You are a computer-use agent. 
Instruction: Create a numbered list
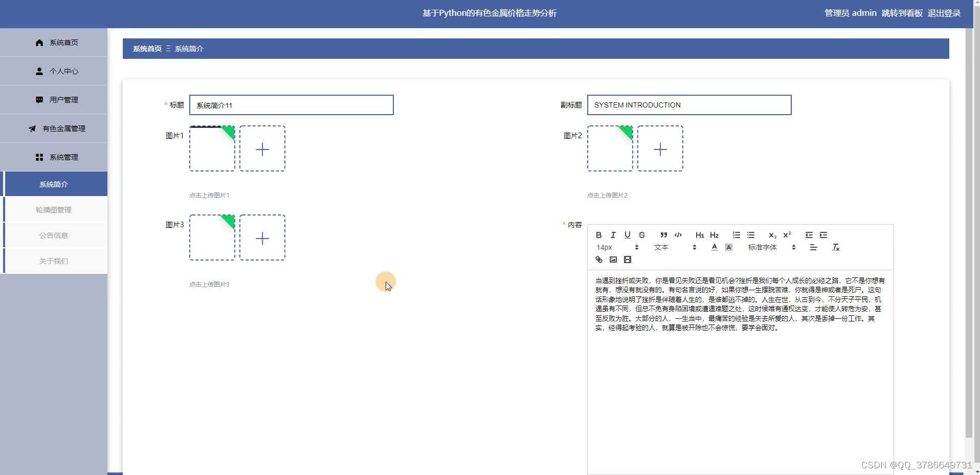tap(736, 235)
